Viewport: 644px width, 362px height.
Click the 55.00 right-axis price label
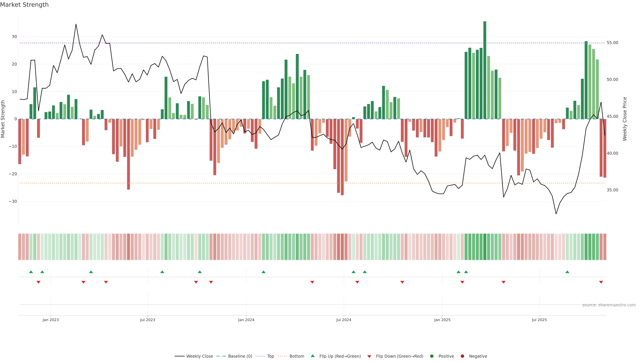612,43
